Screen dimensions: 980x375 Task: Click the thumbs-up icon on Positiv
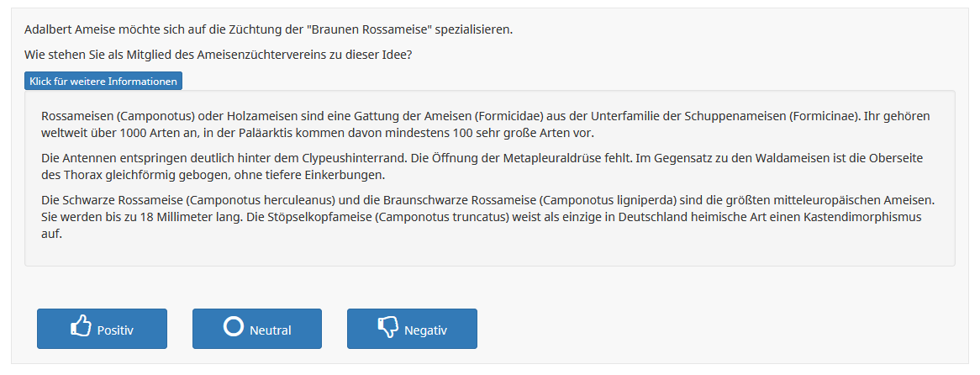click(81, 327)
